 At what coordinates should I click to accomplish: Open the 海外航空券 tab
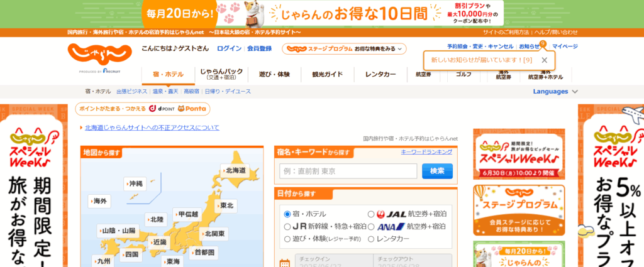[504, 75]
